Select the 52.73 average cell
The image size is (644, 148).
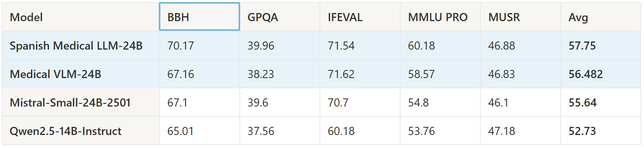coord(600,131)
